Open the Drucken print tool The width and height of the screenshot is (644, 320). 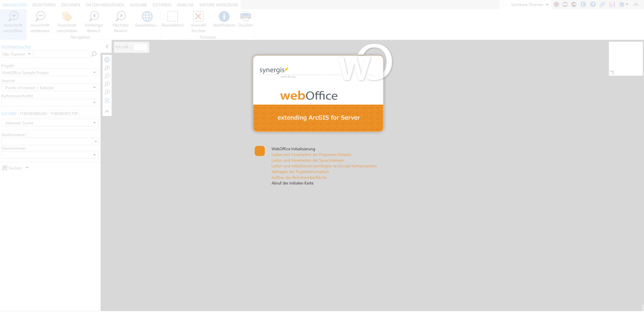[x=245, y=16]
